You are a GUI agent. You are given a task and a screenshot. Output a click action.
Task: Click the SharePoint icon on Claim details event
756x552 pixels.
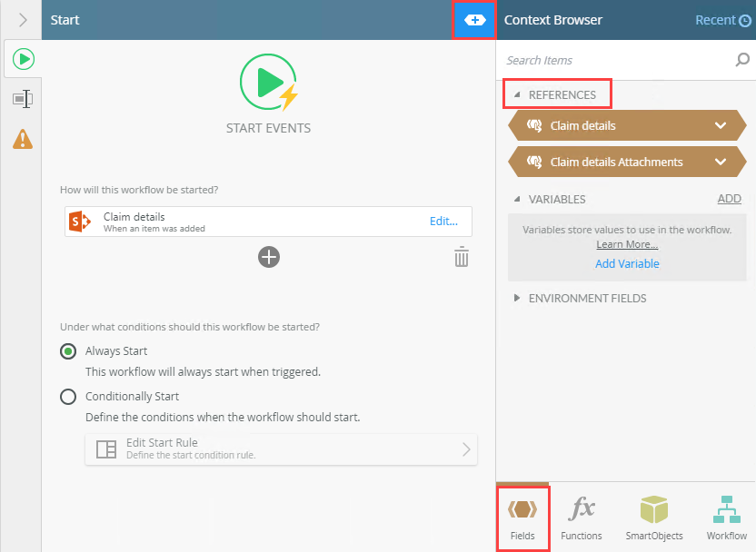80,222
